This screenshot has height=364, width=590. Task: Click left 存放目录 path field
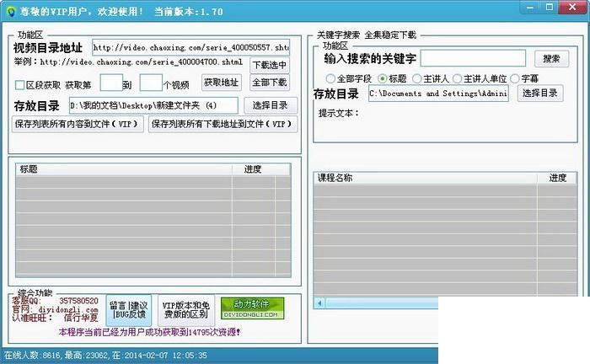[x=153, y=105]
